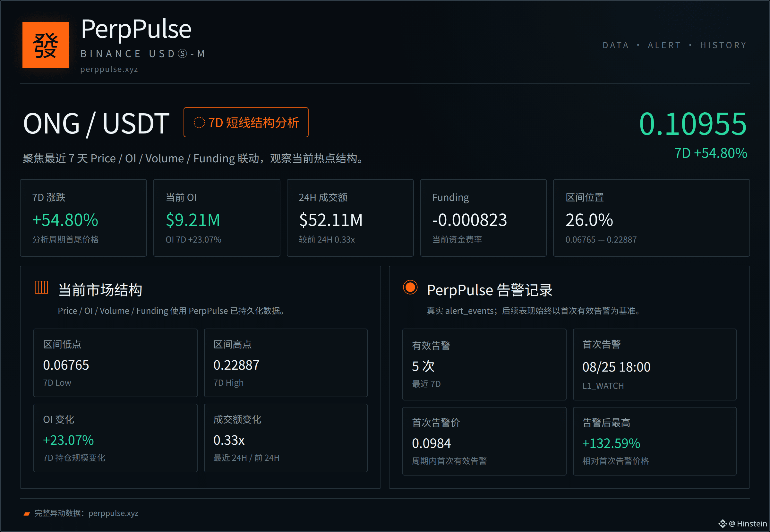Open the HISTORY header item
The image size is (770, 532).
(x=723, y=45)
